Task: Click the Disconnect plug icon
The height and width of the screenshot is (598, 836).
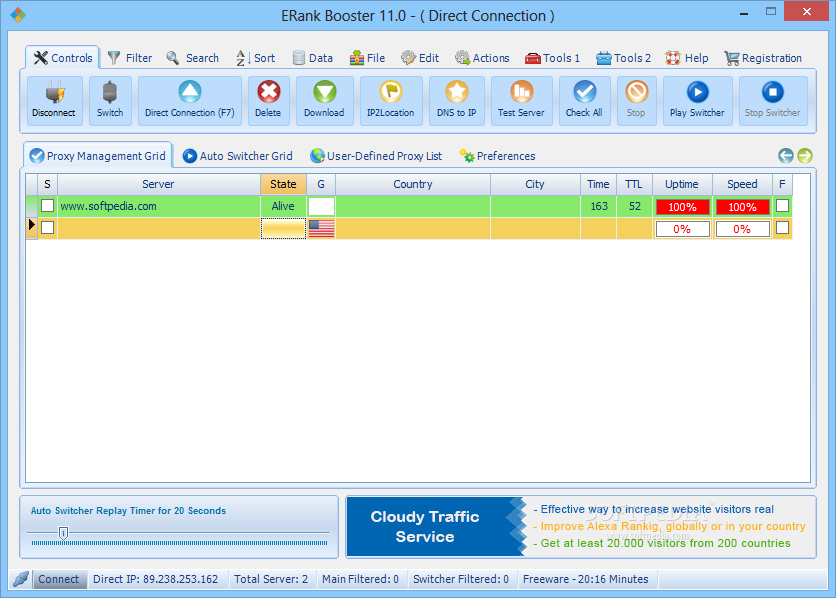Action: 55,93
